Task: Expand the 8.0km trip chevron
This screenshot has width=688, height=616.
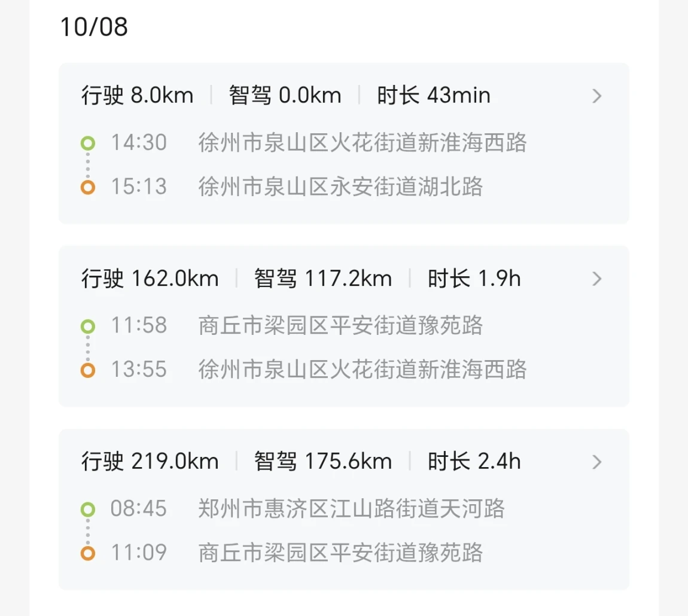Action: click(596, 96)
